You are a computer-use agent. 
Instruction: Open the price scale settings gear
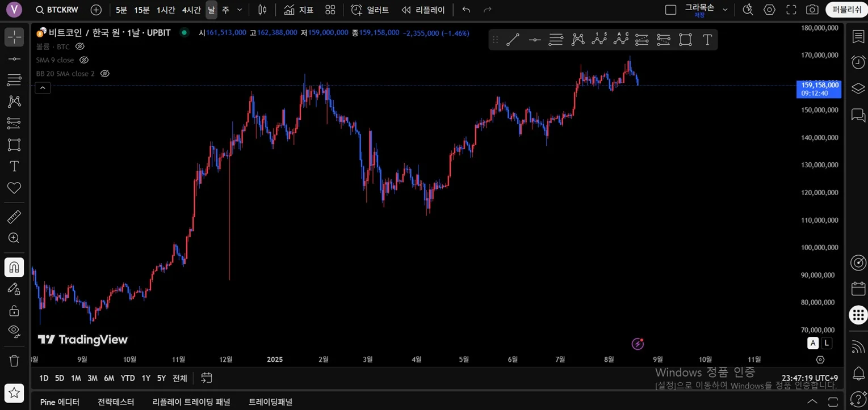pyautogui.click(x=820, y=360)
